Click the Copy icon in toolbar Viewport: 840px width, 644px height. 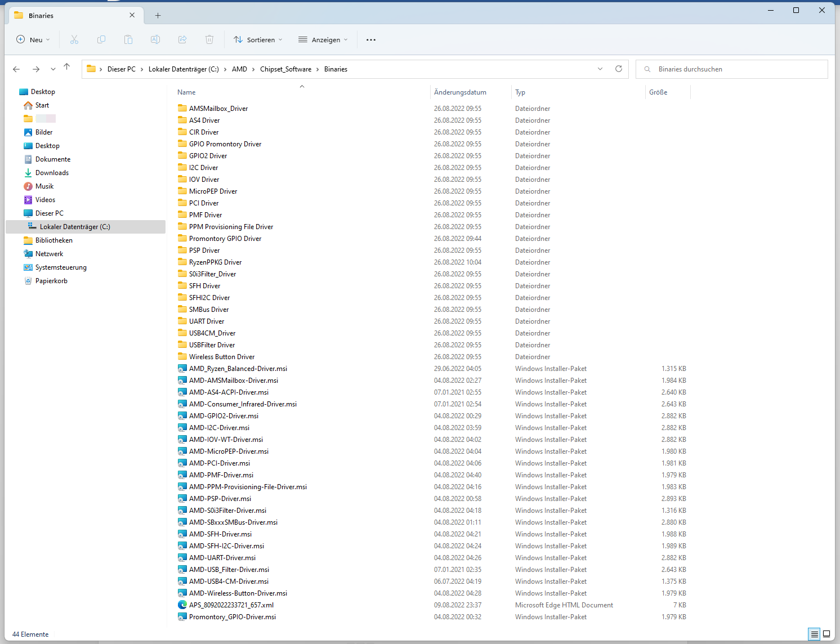coord(101,39)
